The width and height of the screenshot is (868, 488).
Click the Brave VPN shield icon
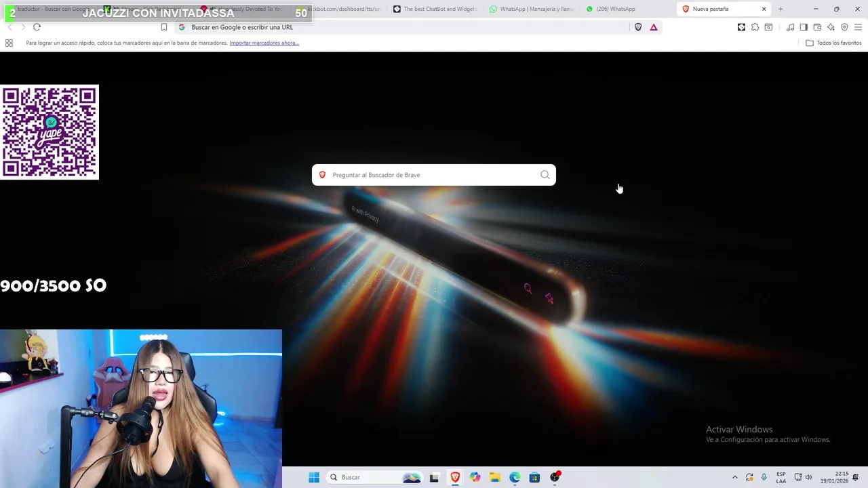[844, 27]
